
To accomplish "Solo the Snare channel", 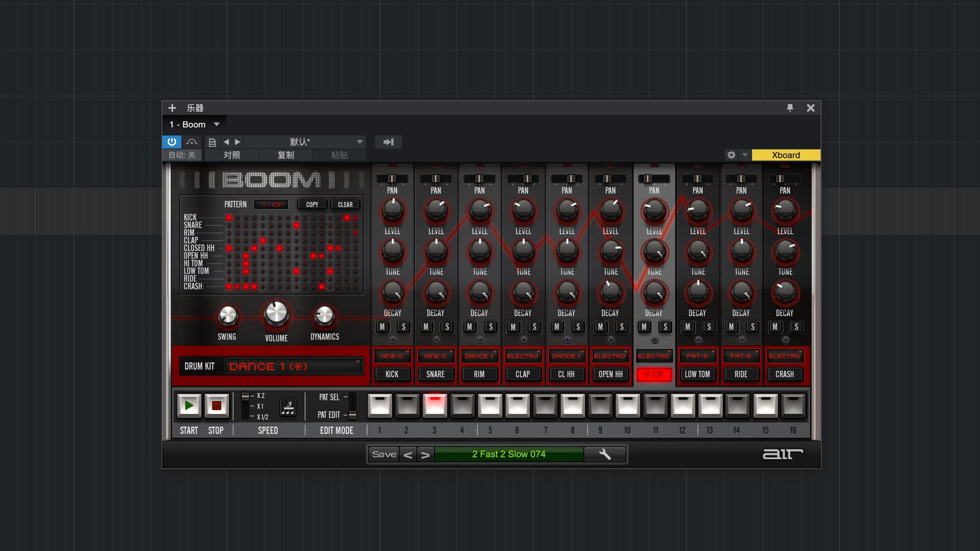I will click(447, 327).
